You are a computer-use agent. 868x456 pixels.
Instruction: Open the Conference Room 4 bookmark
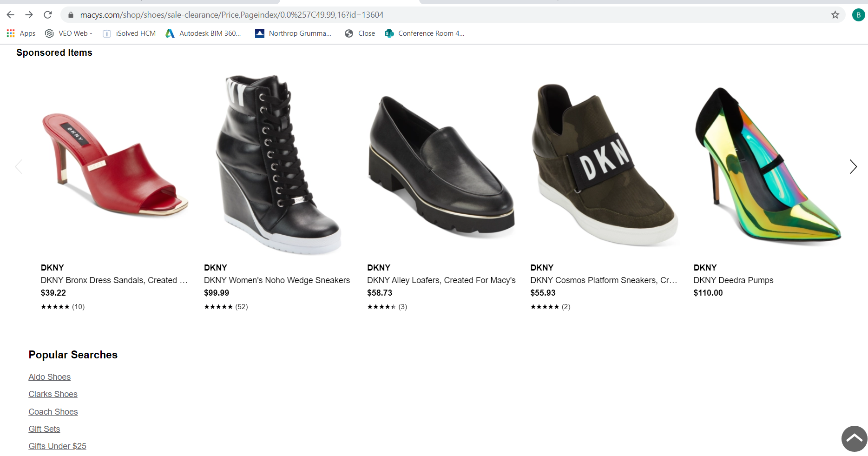tap(425, 33)
